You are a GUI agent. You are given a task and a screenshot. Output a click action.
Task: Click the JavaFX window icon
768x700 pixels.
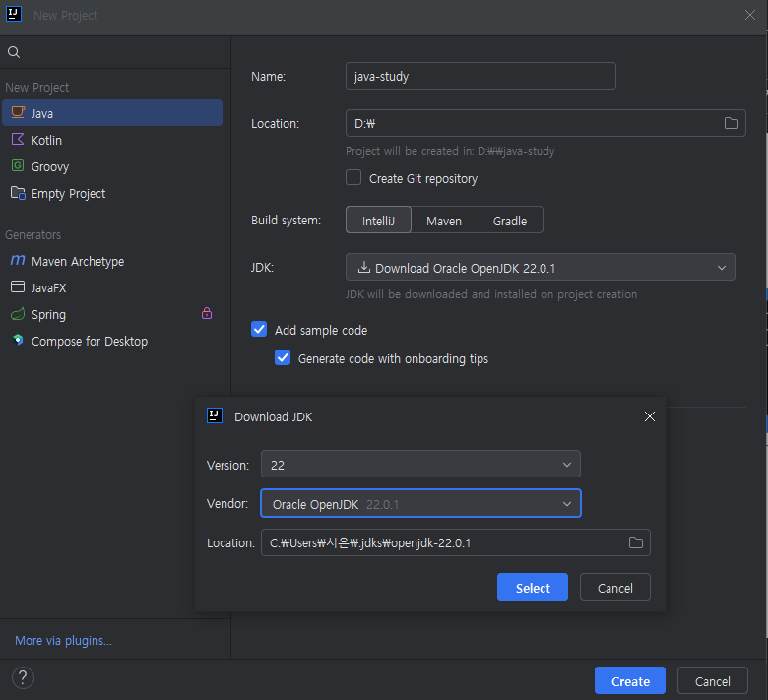click(18, 286)
